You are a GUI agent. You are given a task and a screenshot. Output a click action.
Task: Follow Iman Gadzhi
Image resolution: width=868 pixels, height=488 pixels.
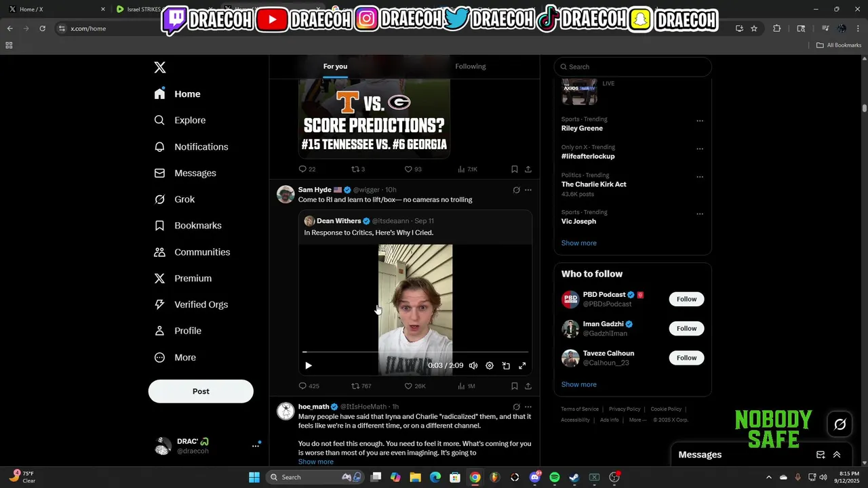click(686, 329)
